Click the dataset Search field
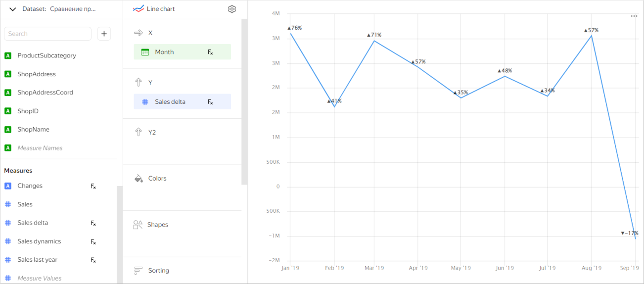The image size is (644, 284). point(48,34)
